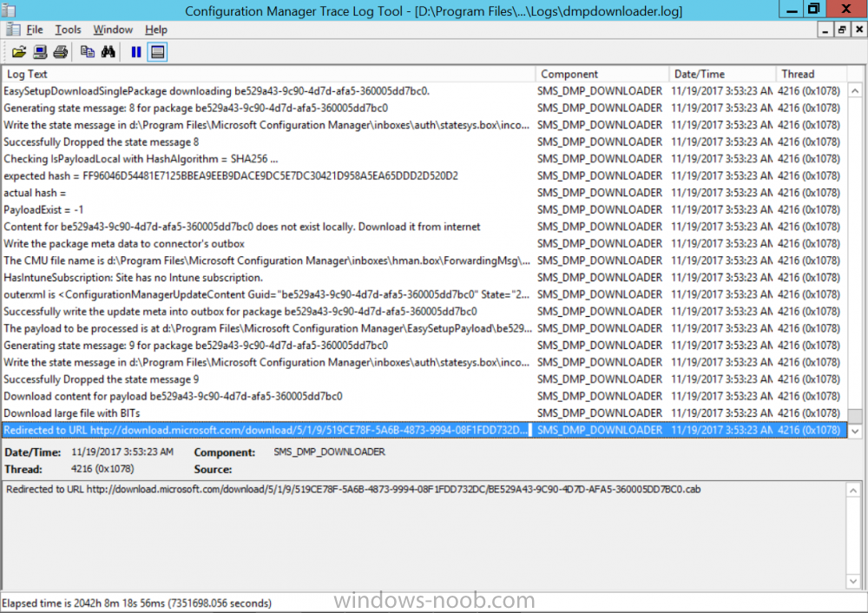The width and height of the screenshot is (868, 613).
Task: Select the 'outerxml is <ConfigurationManagerUpdateContent' row
Action: [x=424, y=294]
